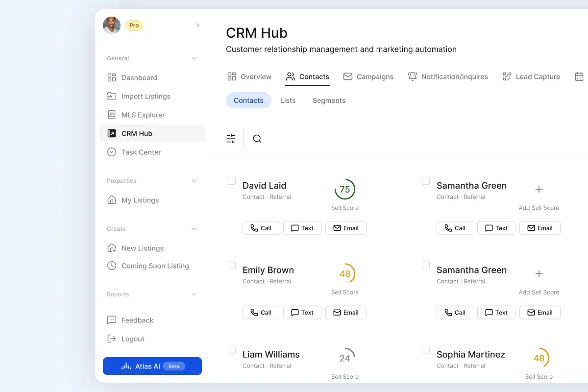Tick Samantha Green's selection checkbox
The height and width of the screenshot is (392, 588).
425,181
